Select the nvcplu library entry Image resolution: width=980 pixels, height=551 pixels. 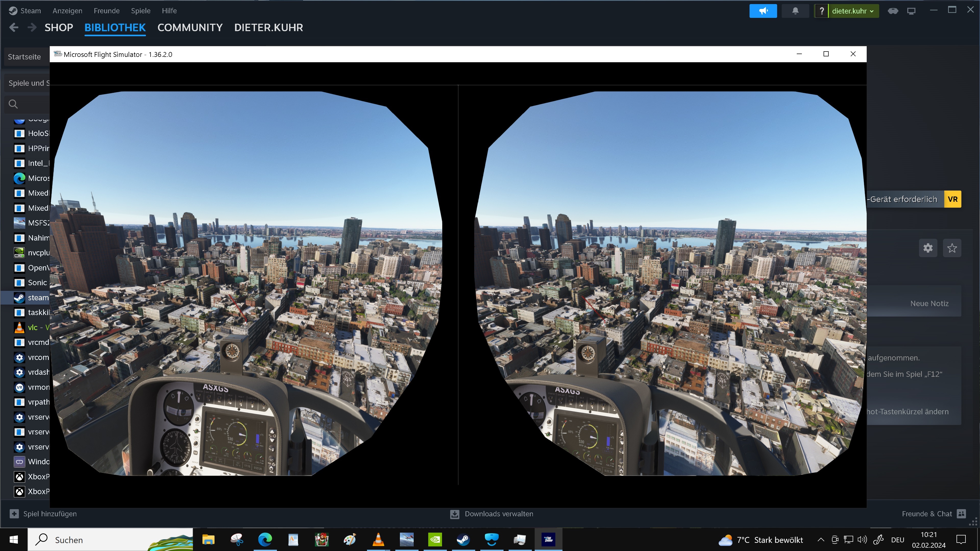[32, 253]
